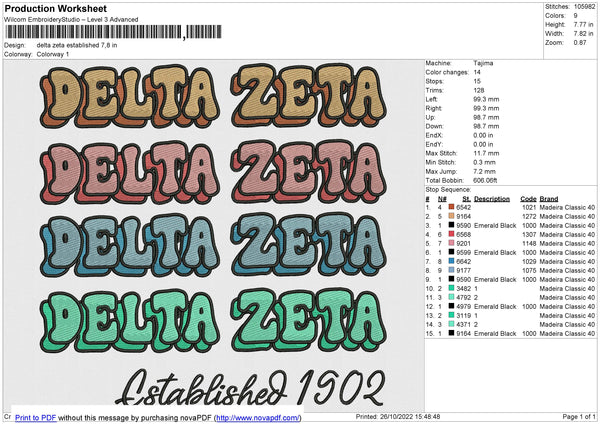Select the pink DELTA ZETA design row

214,172
